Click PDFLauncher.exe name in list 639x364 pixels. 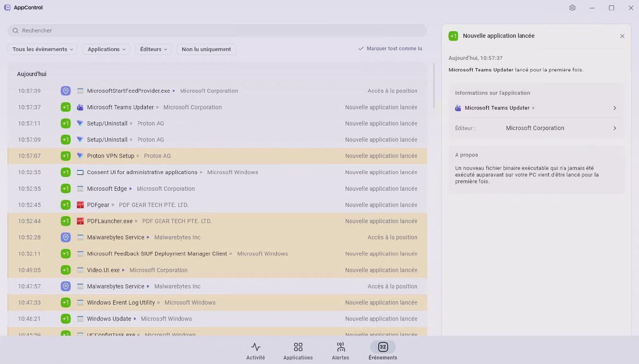coord(110,221)
